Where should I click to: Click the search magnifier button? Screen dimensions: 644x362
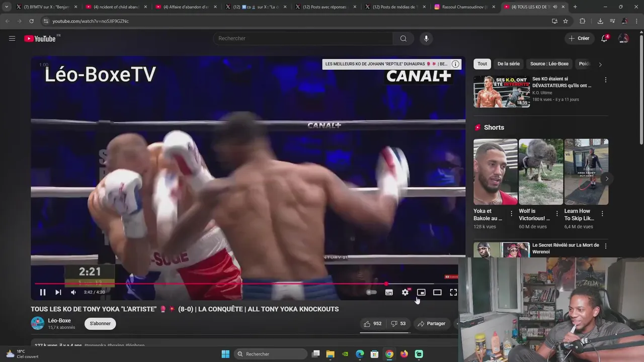(404, 39)
